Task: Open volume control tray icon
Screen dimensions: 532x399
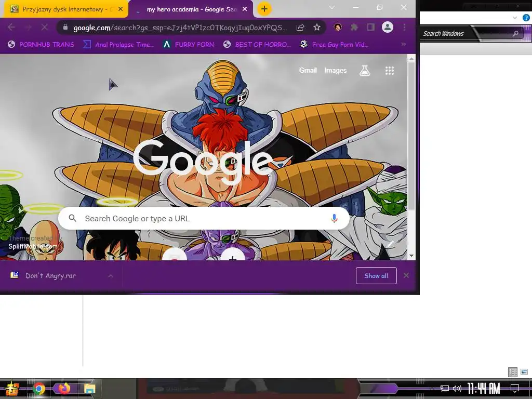Action: coord(457,389)
